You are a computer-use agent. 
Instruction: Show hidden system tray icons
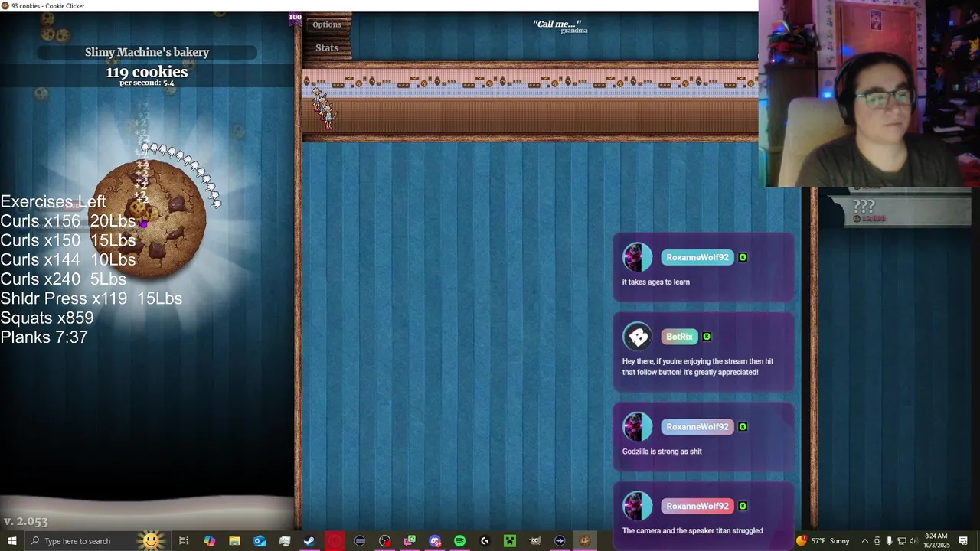pos(865,541)
